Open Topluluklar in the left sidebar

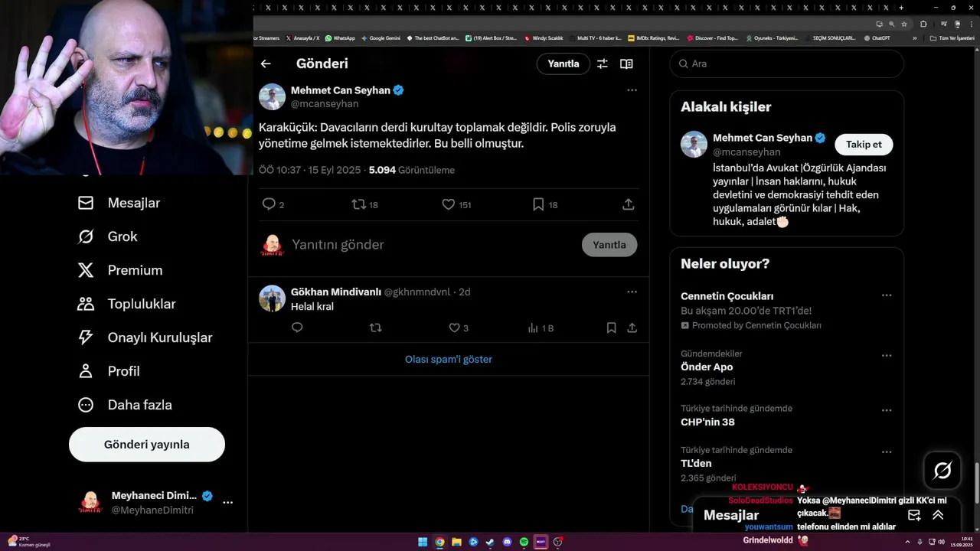pos(126,304)
